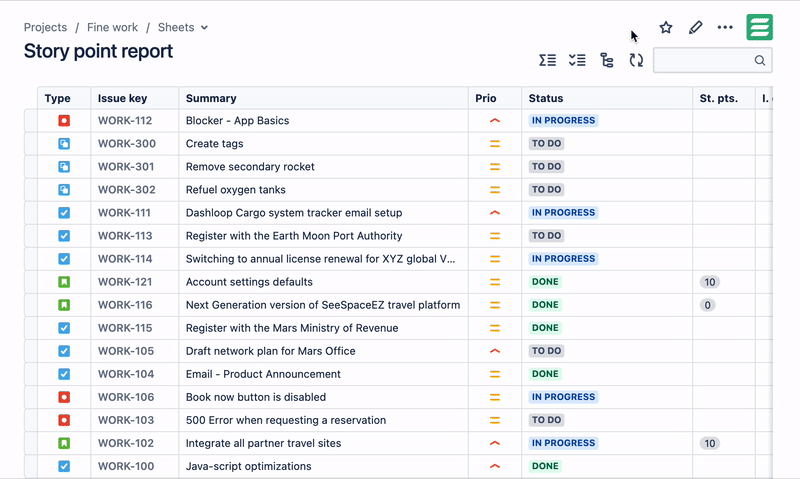The image size is (800, 479).
Task: Focus the sheet search field
Action: click(712, 60)
